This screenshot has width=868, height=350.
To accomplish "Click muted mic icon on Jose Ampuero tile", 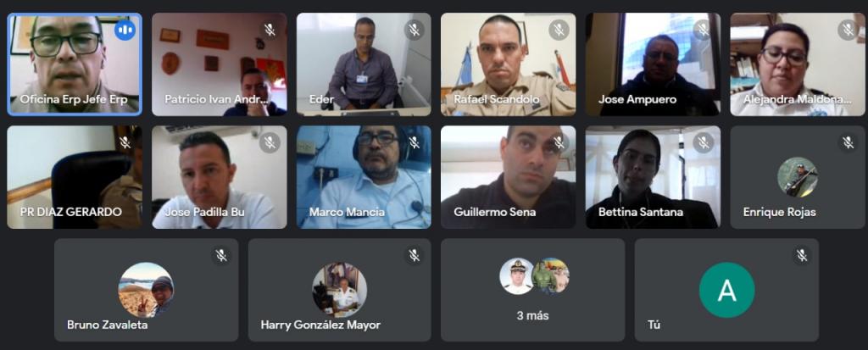I will point(703,30).
